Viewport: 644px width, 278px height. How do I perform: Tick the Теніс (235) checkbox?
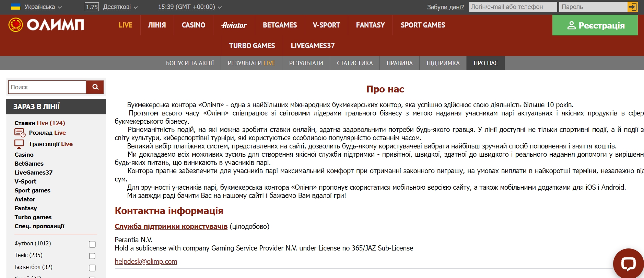(92, 256)
